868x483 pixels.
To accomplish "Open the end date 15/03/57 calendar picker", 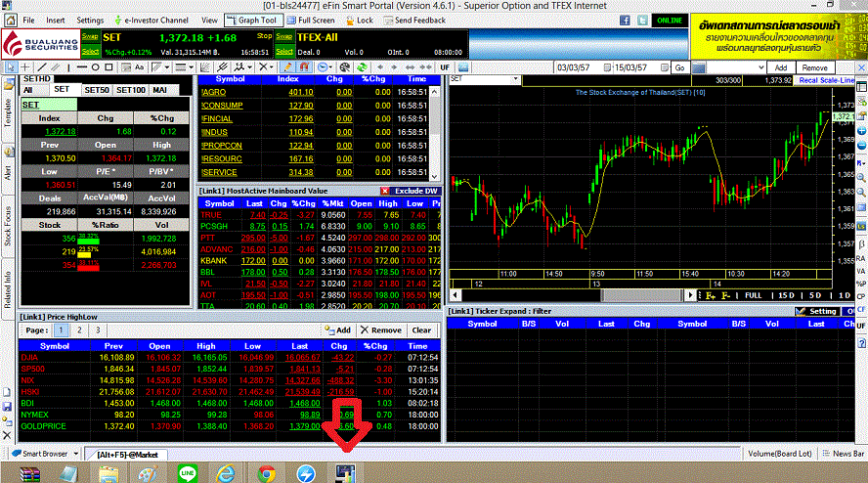I will [x=665, y=67].
